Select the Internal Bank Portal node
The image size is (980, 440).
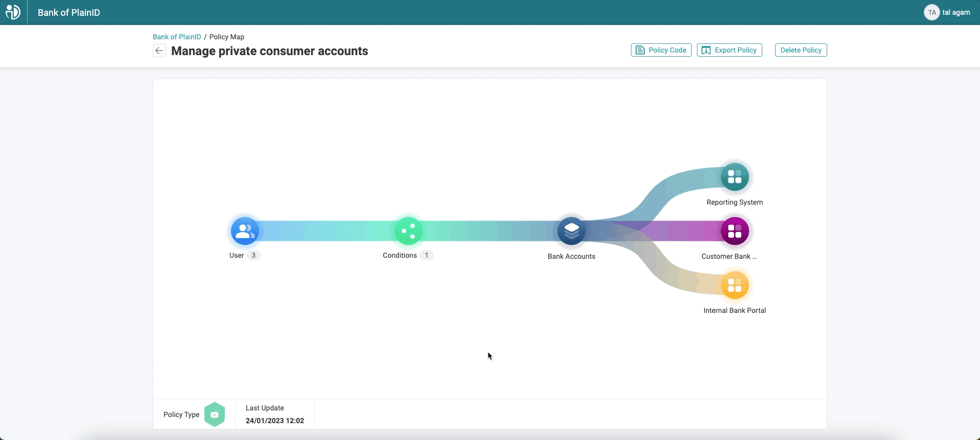[735, 285]
